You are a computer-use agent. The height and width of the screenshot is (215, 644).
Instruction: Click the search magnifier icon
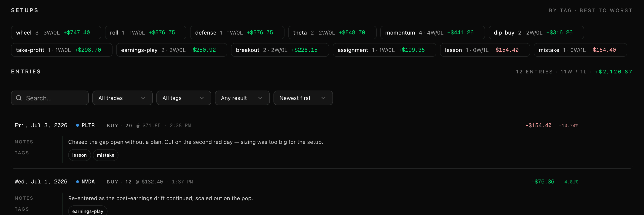coord(19,98)
